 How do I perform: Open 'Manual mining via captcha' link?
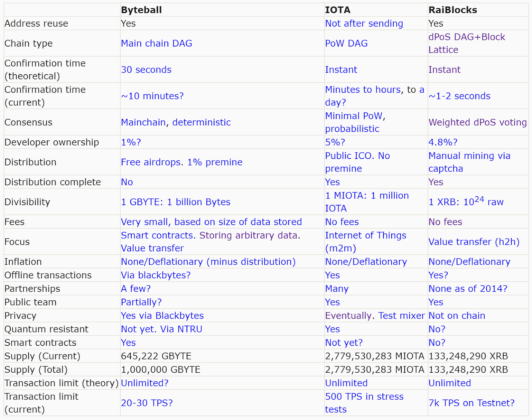(x=469, y=162)
